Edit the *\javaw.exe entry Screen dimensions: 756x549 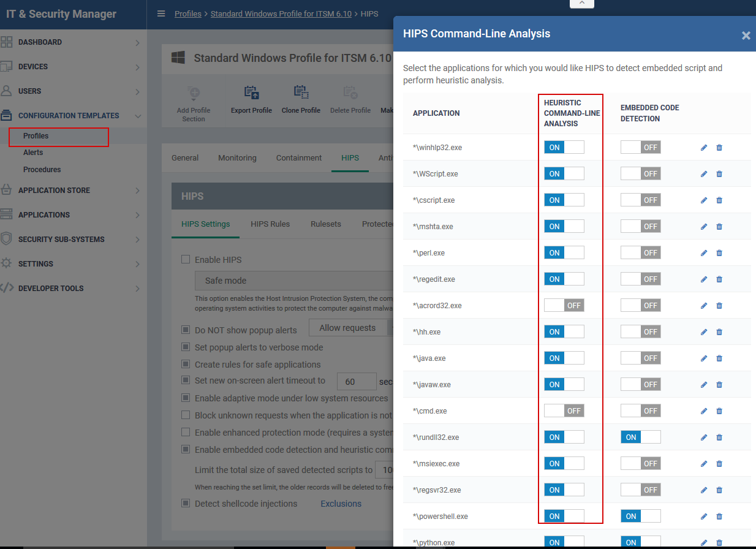coord(704,385)
